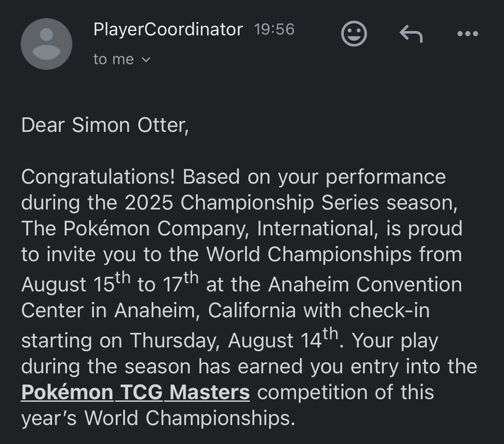Reply using the curved arrow icon

click(411, 34)
